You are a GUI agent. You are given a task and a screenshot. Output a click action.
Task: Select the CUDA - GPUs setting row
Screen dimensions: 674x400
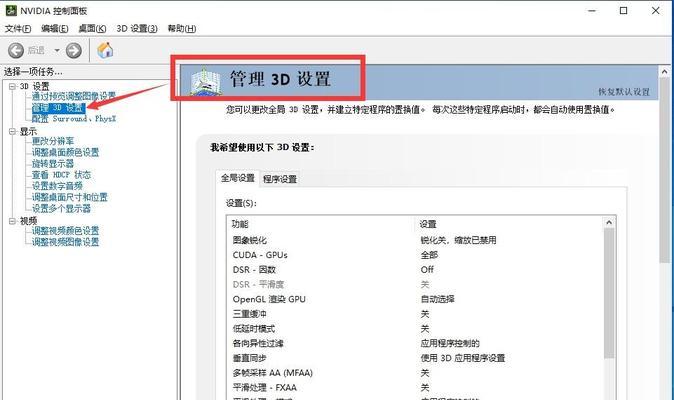point(415,255)
